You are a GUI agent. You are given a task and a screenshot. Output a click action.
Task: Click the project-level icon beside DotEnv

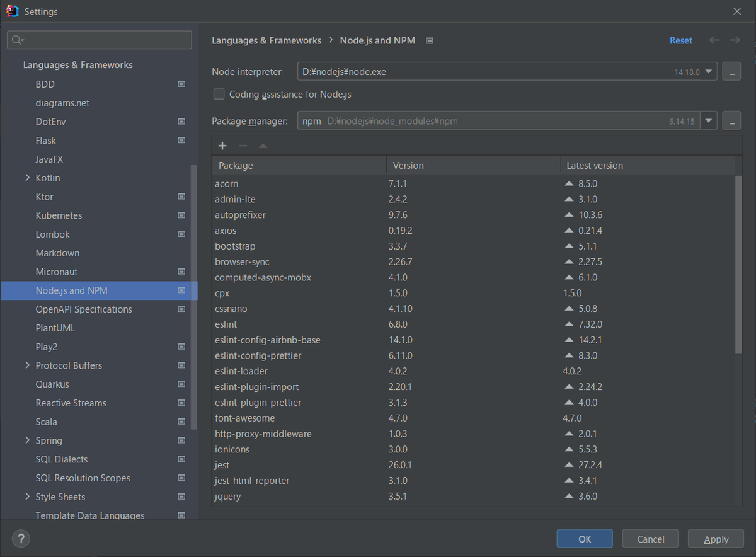(x=181, y=122)
